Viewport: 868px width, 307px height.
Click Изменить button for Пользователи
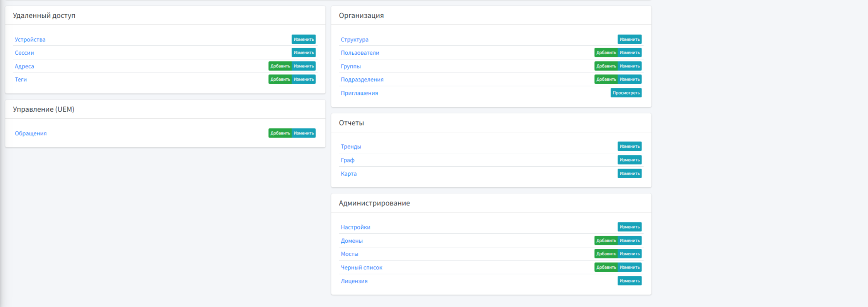[630, 52]
